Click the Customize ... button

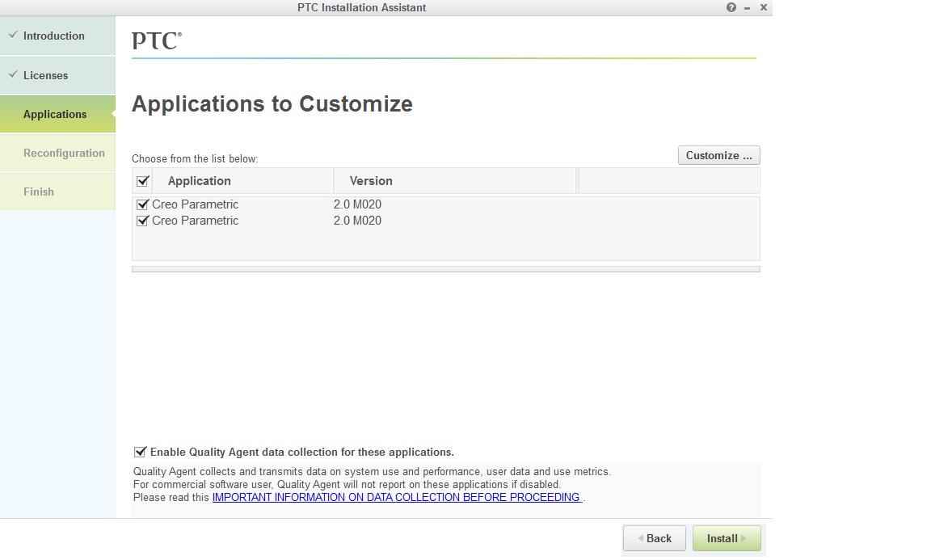719,156
